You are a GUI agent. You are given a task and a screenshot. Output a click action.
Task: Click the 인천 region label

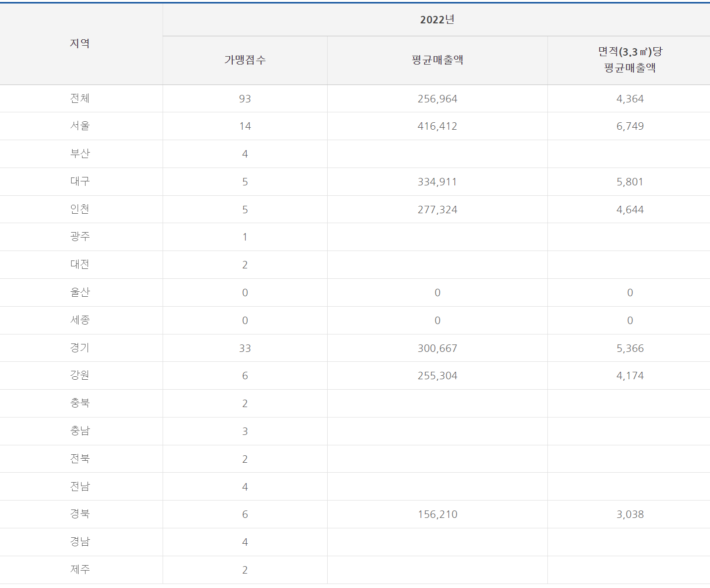[x=80, y=209]
